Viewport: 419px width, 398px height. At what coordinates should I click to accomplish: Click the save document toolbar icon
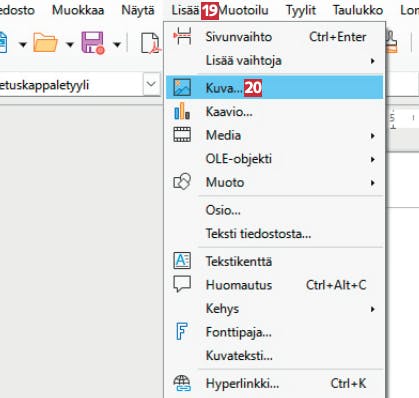(x=93, y=43)
